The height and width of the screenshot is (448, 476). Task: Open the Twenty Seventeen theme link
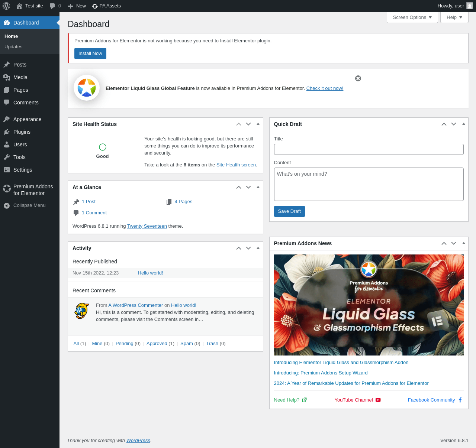tap(147, 226)
